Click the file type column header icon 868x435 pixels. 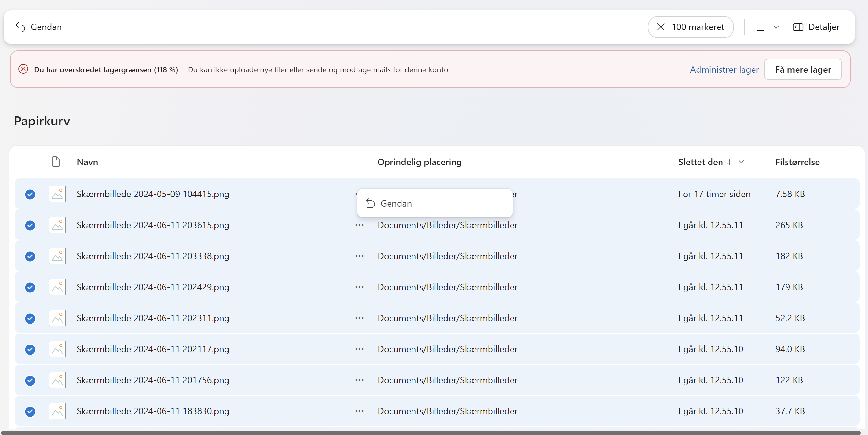[56, 162]
